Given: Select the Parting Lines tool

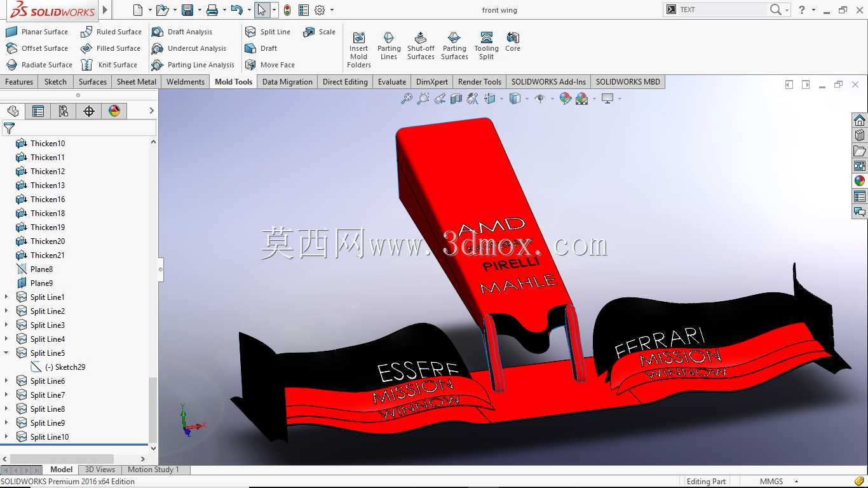Looking at the screenshot, I should coord(389,46).
